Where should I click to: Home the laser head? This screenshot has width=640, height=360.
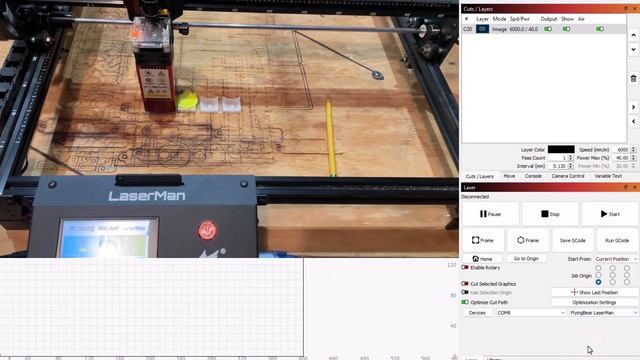tap(483, 258)
